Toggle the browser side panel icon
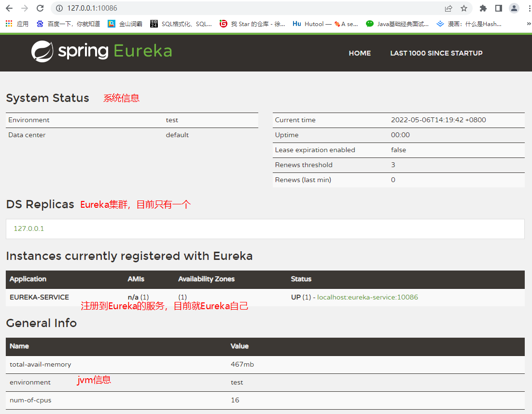Screen dimensions: 532x414 498,8
